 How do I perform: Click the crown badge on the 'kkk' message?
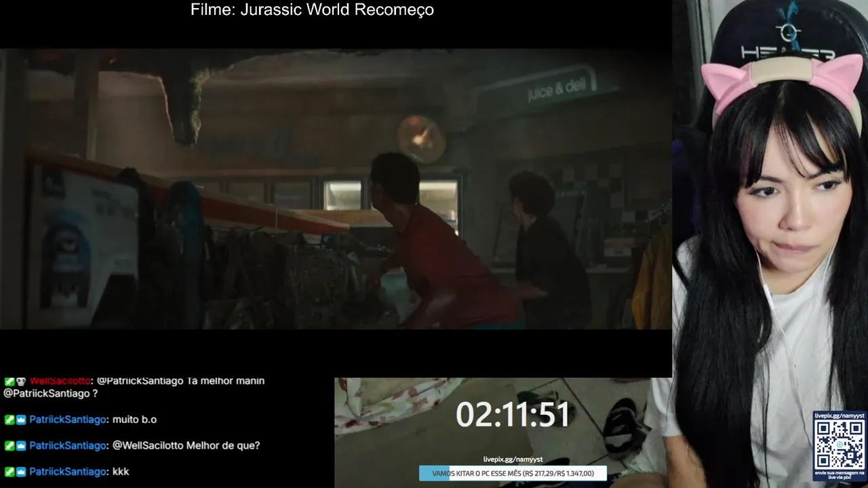[x=21, y=471]
